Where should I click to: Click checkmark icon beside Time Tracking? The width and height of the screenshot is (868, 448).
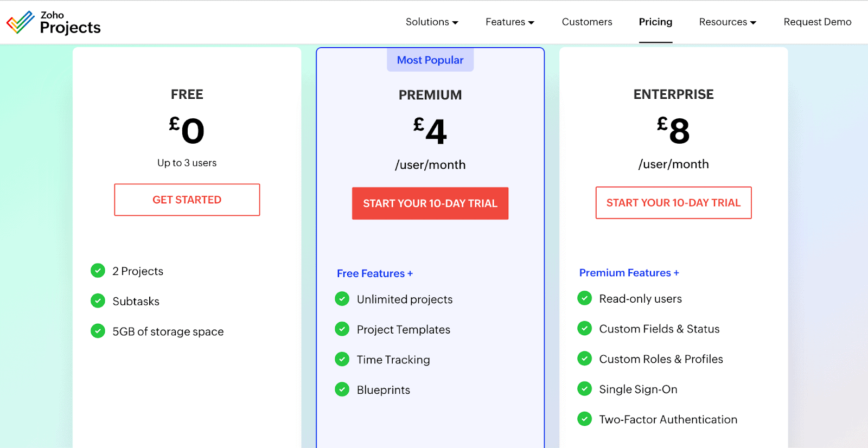point(342,359)
